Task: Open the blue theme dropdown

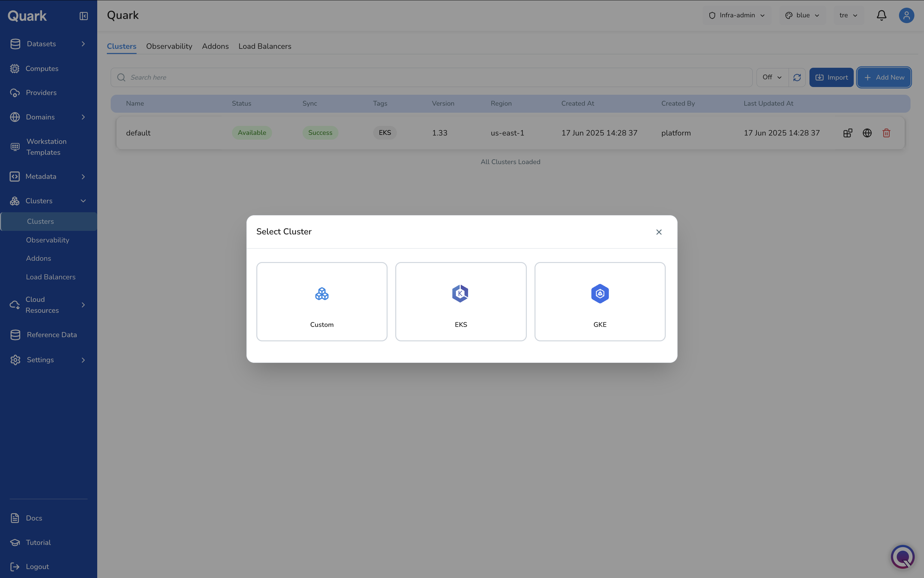Action: click(x=802, y=15)
